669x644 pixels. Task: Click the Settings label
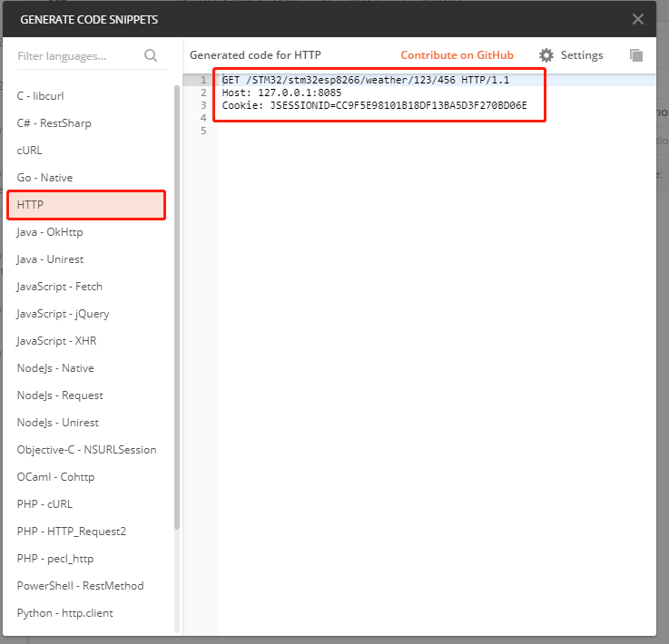tap(582, 55)
